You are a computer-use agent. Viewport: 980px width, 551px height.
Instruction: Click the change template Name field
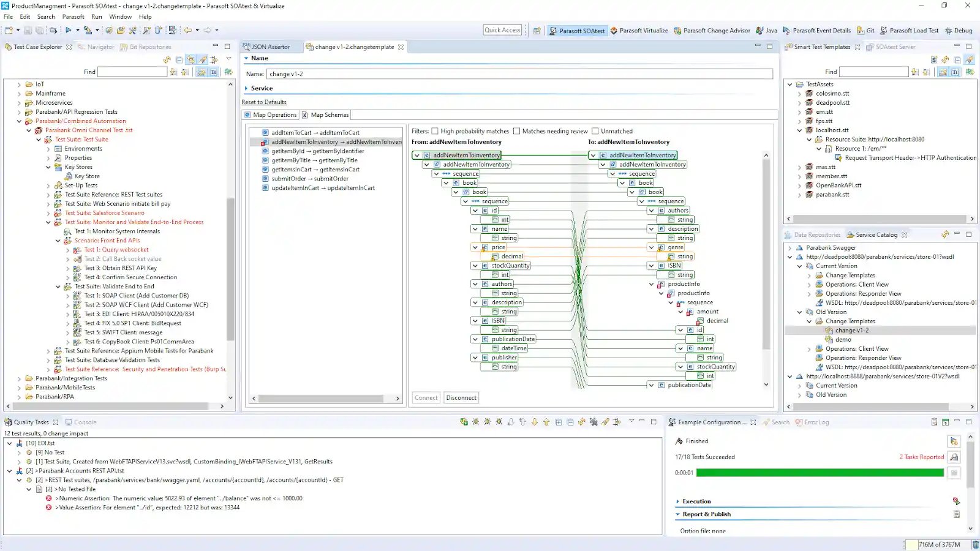pyautogui.click(x=519, y=73)
